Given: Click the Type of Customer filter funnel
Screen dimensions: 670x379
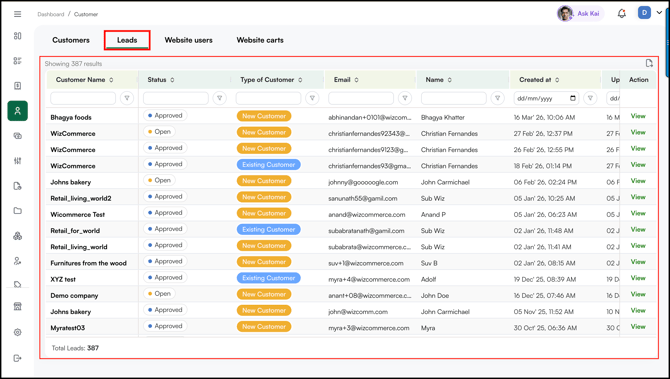Looking at the screenshot, I should point(312,98).
